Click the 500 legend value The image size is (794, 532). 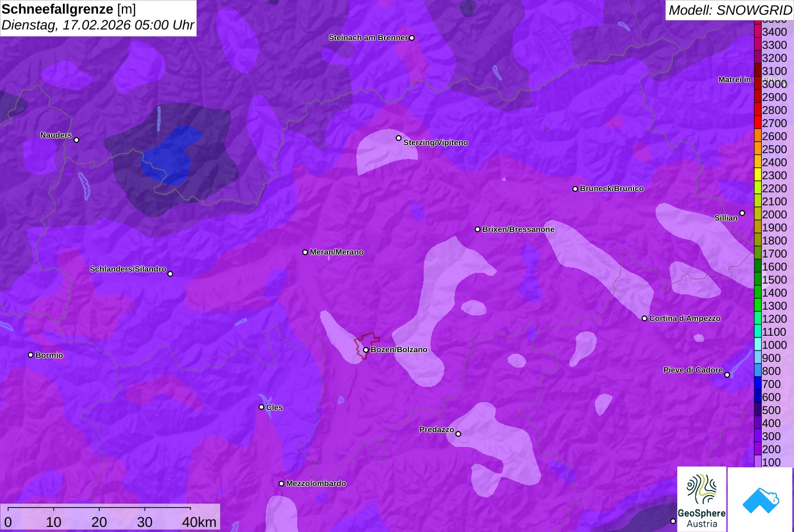(x=771, y=410)
